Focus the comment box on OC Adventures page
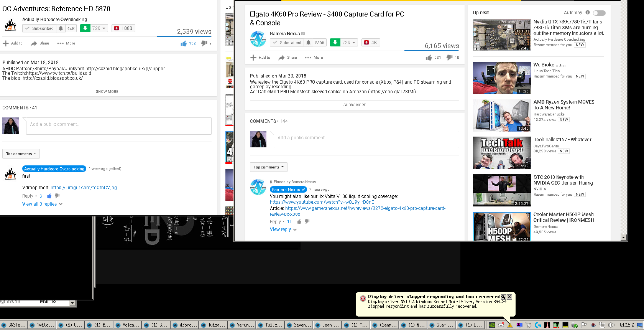Screen dimensions: 644x330 [x=119, y=126]
